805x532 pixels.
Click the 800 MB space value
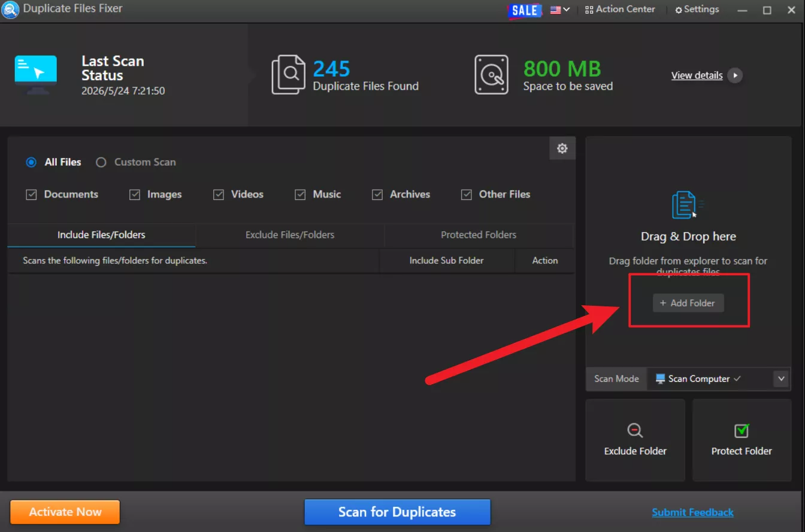[562, 69]
